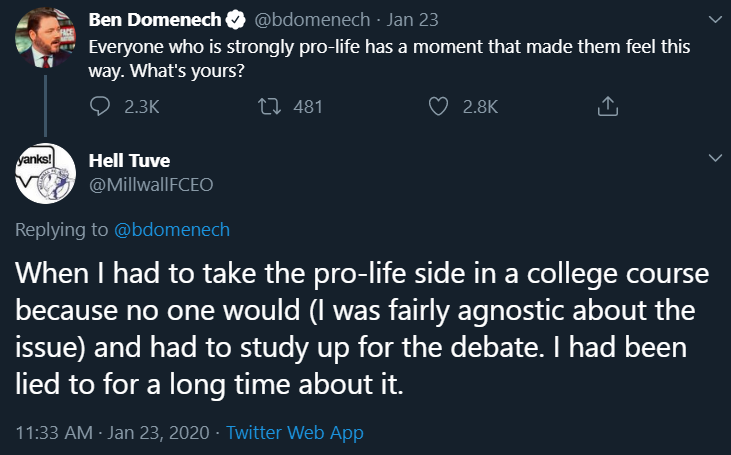Click the 2.3K replies count

coord(141,106)
